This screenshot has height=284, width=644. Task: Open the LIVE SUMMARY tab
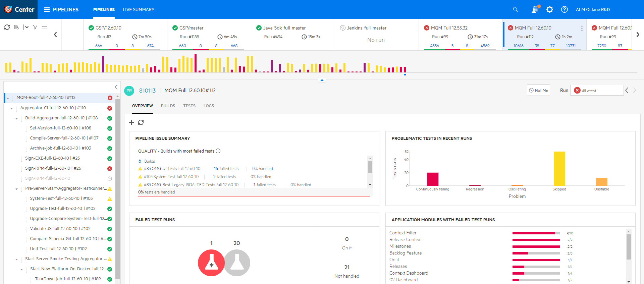point(138,10)
